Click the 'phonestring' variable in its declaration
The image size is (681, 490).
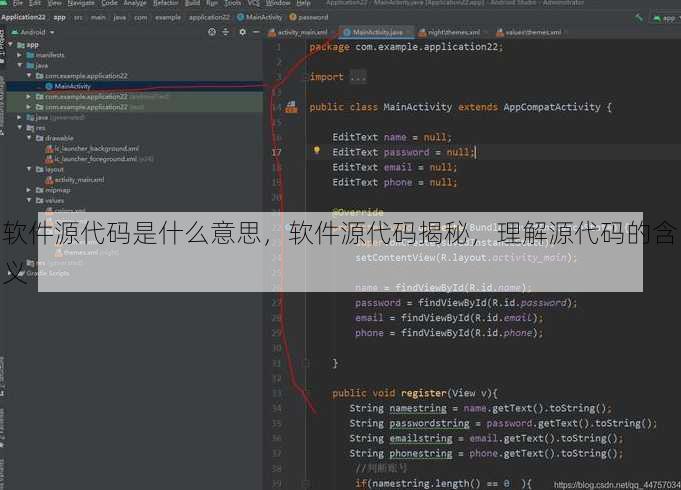420,454
